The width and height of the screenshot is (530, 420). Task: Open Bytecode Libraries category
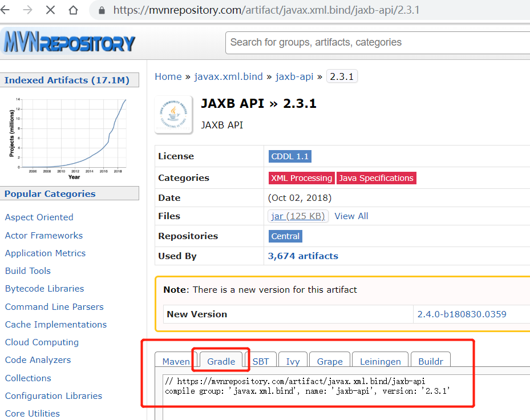tap(44, 288)
